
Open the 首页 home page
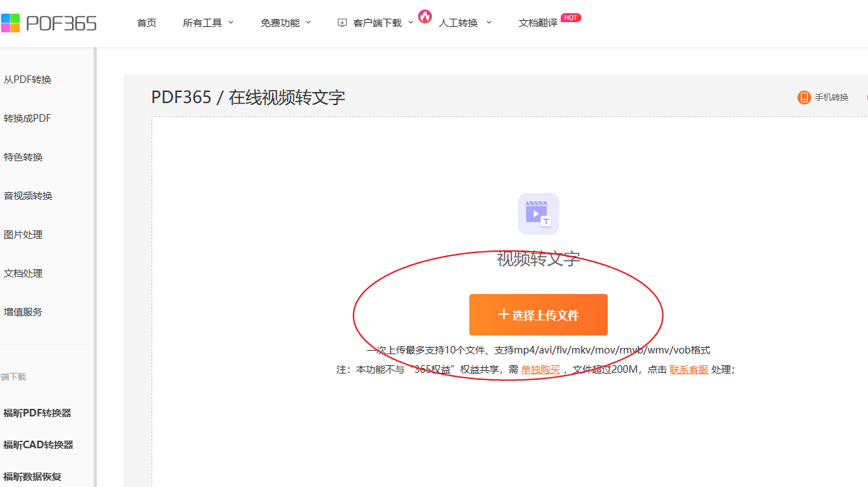[x=147, y=23]
